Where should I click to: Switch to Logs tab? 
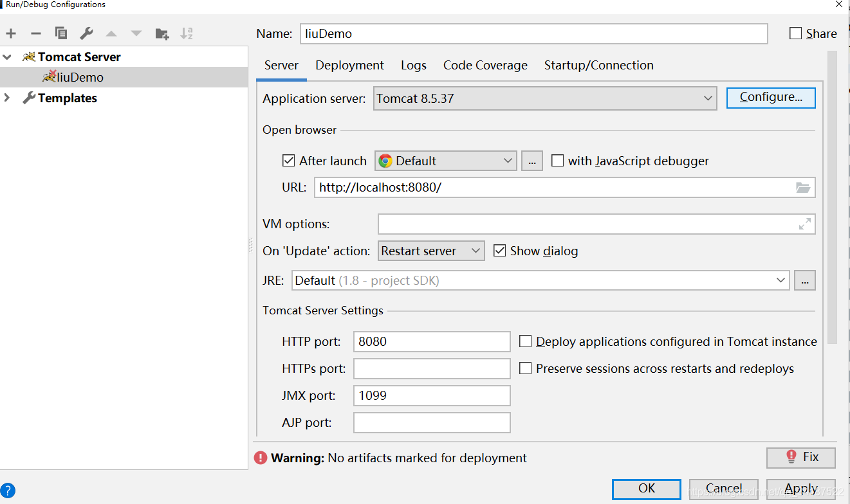(x=413, y=66)
